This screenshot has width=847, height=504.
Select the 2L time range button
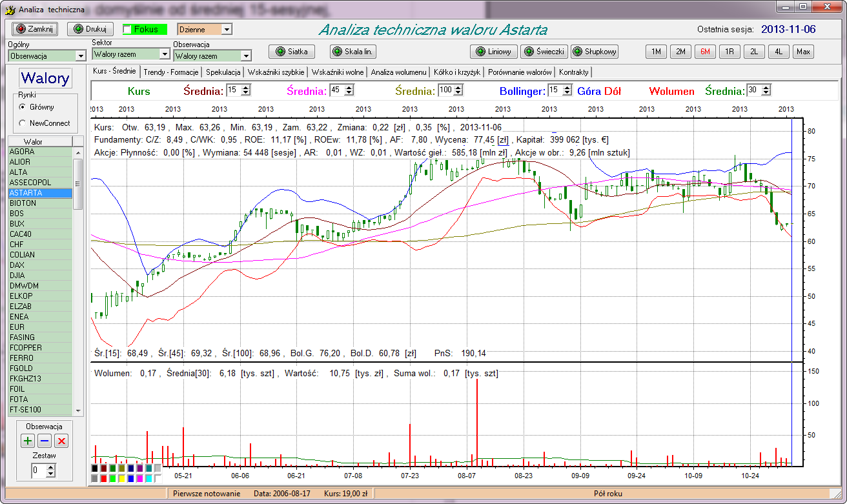pyautogui.click(x=754, y=52)
